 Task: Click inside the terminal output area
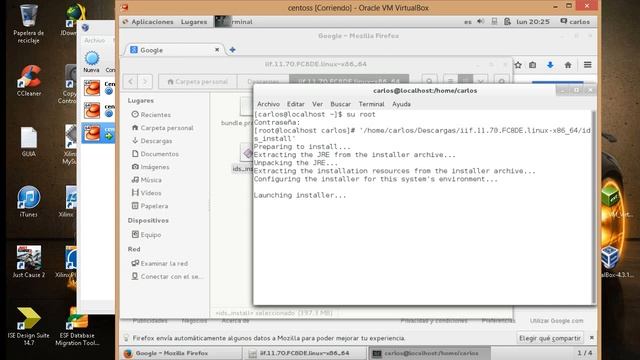tap(423, 207)
